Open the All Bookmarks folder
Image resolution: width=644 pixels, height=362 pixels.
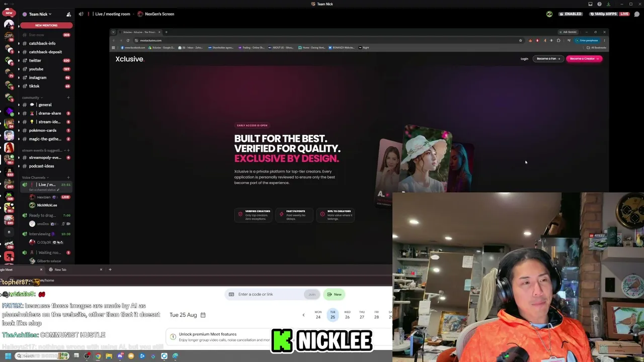[597, 48]
